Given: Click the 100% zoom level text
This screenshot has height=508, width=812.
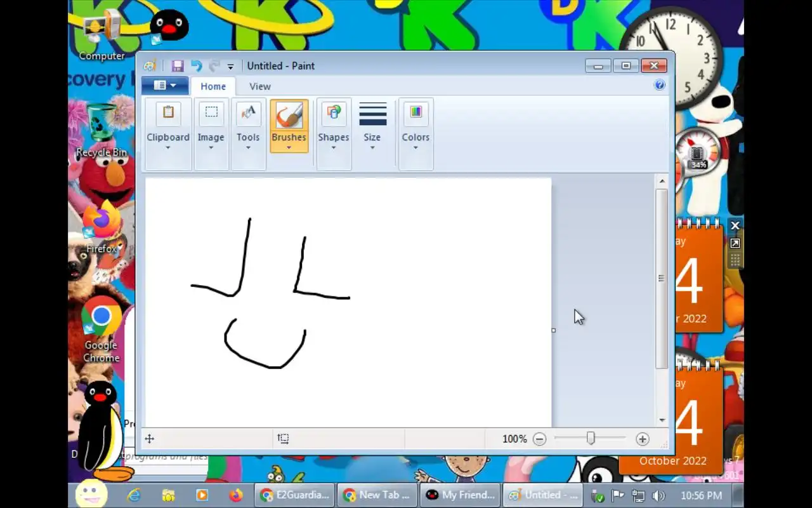Looking at the screenshot, I should (x=514, y=439).
